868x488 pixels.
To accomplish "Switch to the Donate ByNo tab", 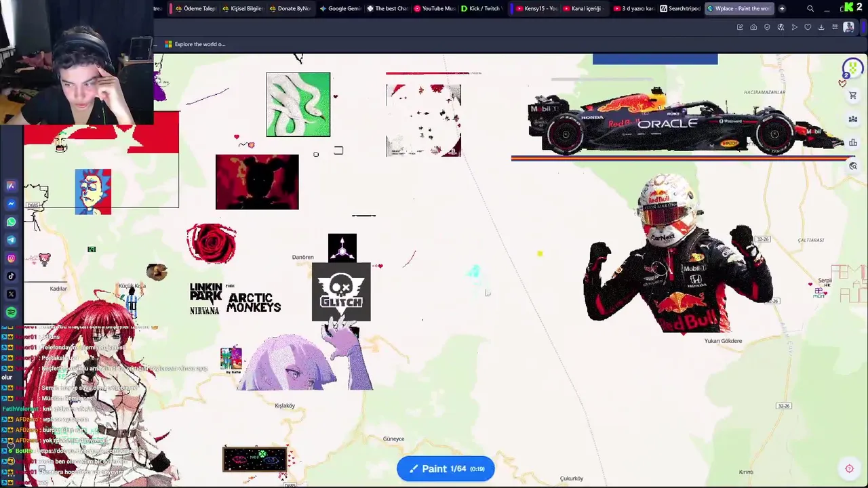I will click(290, 9).
